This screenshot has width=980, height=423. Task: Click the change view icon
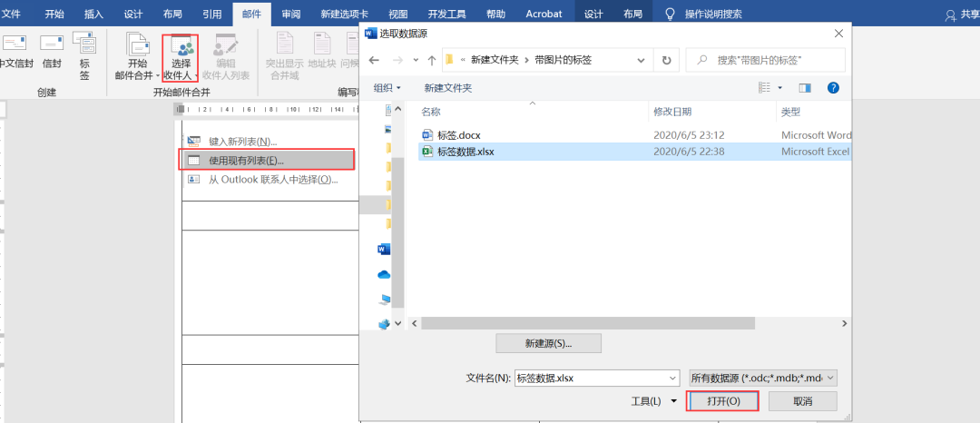point(764,88)
